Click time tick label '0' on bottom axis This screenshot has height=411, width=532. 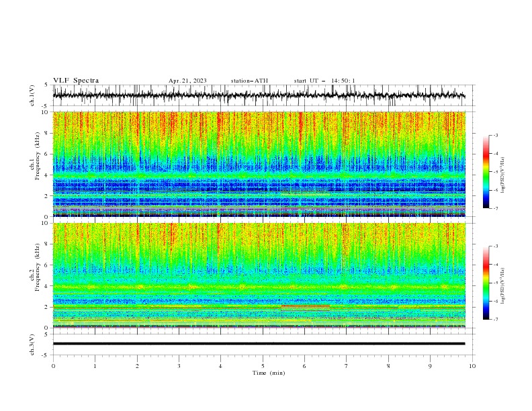[53, 366]
